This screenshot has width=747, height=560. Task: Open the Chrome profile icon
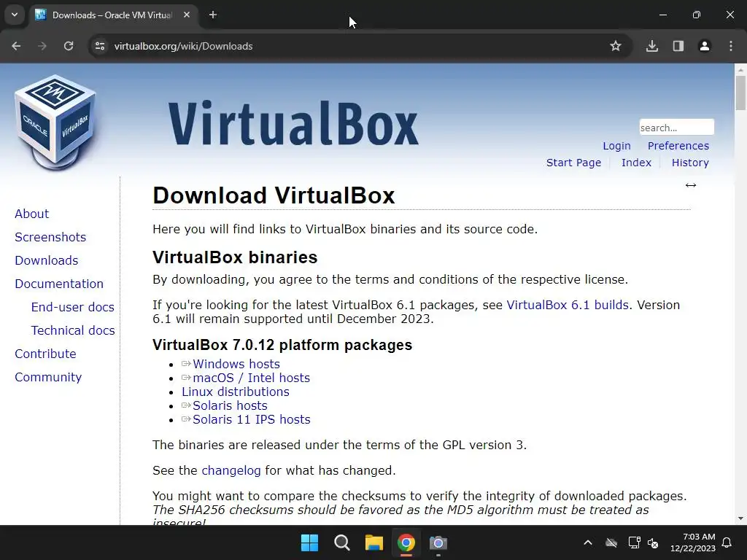pyautogui.click(x=705, y=46)
